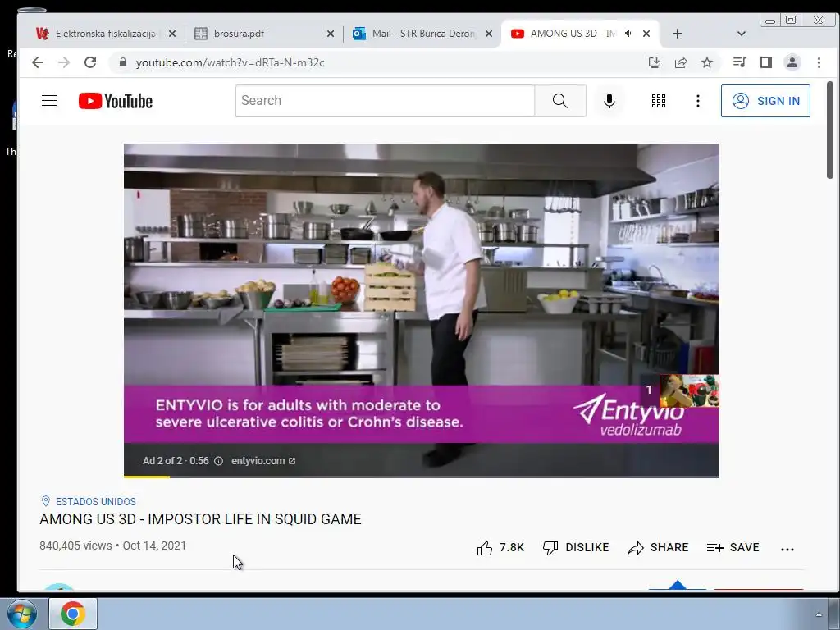This screenshot has height=630, width=840.
Task: Click the SHARE button
Action: click(x=658, y=547)
